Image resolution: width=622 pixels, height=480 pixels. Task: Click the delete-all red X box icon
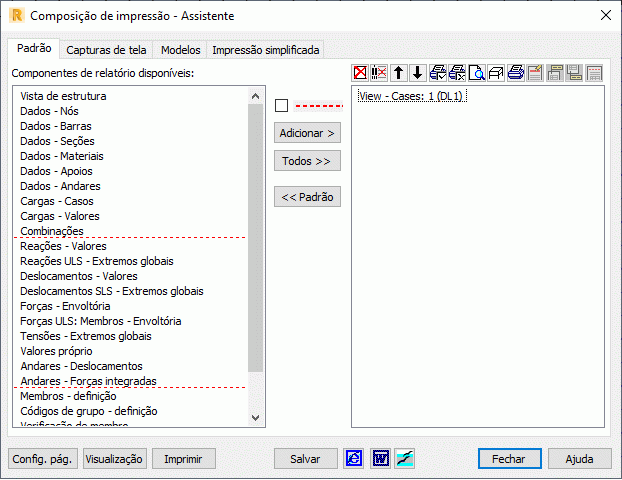point(360,73)
